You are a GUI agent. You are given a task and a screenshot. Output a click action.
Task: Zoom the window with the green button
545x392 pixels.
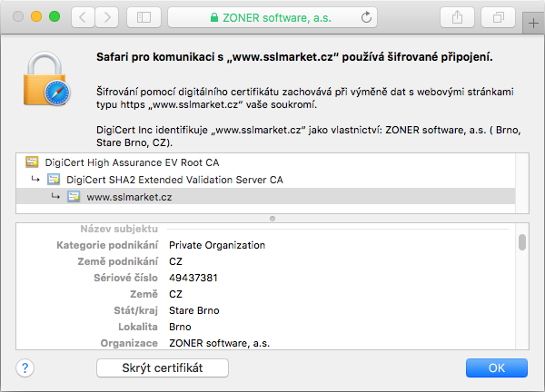54,16
